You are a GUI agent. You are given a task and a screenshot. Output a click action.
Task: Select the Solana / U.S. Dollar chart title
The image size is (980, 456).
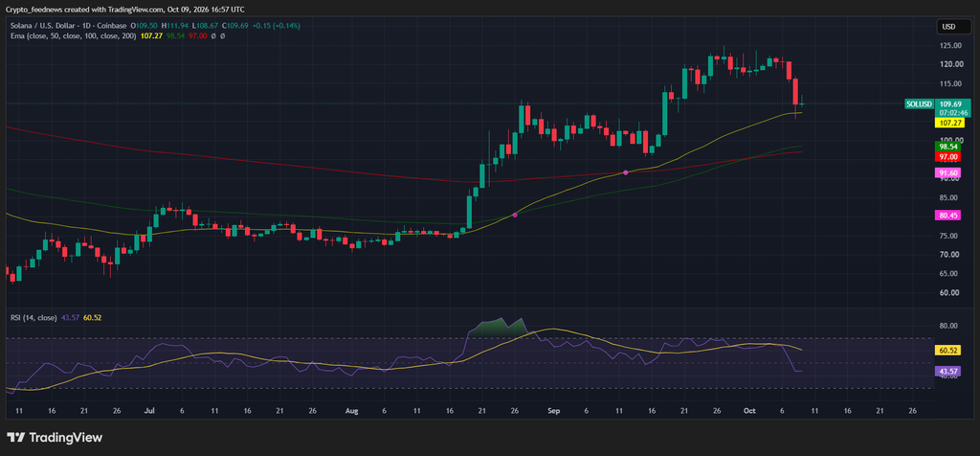pyautogui.click(x=67, y=26)
